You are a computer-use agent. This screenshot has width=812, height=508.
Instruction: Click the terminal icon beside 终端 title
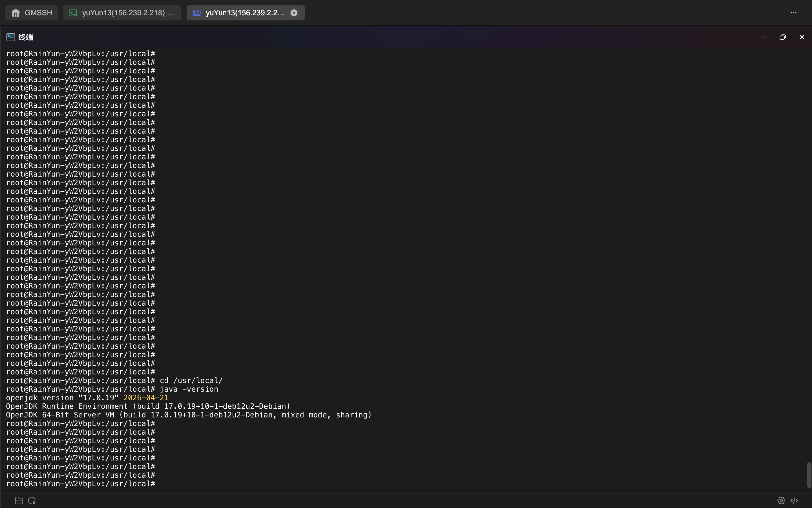pyautogui.click(x=11, y=37)
